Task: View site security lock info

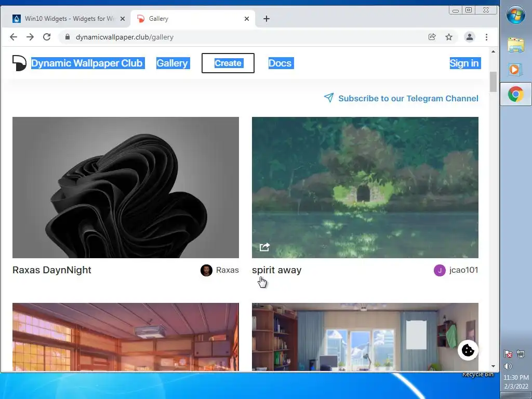Action: [x=68, y=37]
